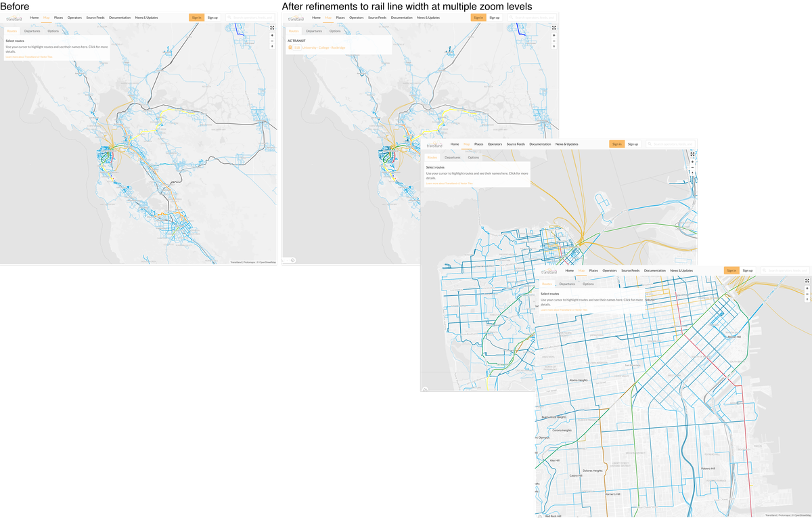The image size is (812, 518).
Task: Click the compass bearing control on the Oakland map
Action: 692,172
